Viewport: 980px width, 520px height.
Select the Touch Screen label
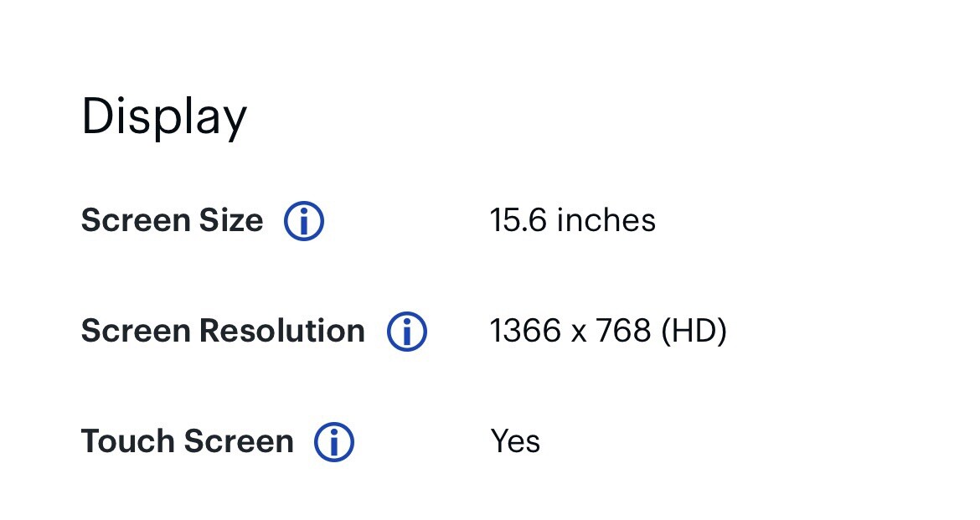[188, 441]
